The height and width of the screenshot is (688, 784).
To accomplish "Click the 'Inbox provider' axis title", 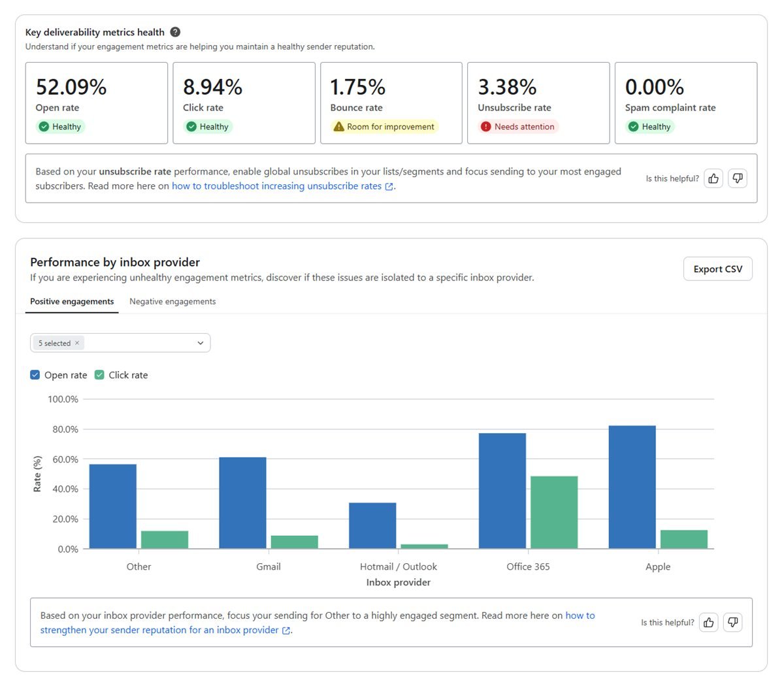I will pos(399,582).
